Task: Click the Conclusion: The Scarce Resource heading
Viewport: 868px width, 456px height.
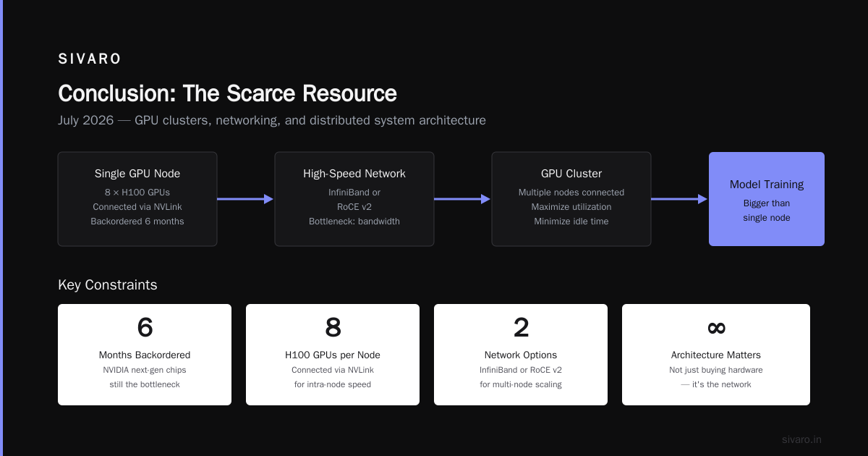Action: pyautogui.click(x=227, y=93)
